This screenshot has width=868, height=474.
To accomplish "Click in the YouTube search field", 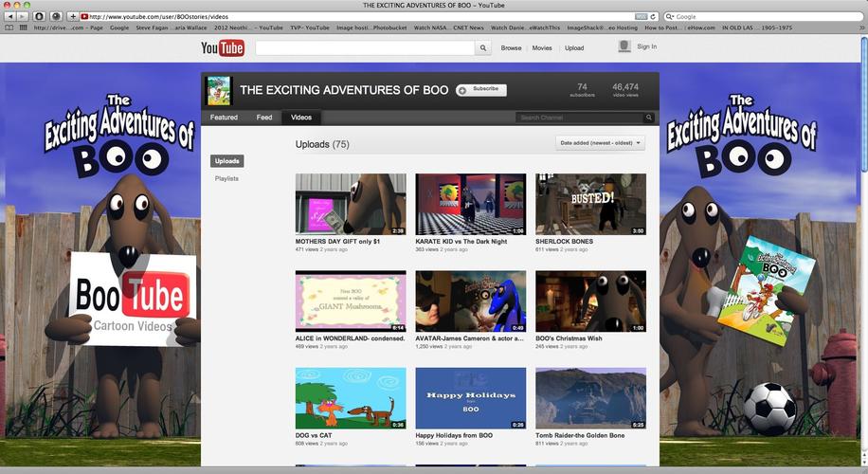I will [365, 48].
